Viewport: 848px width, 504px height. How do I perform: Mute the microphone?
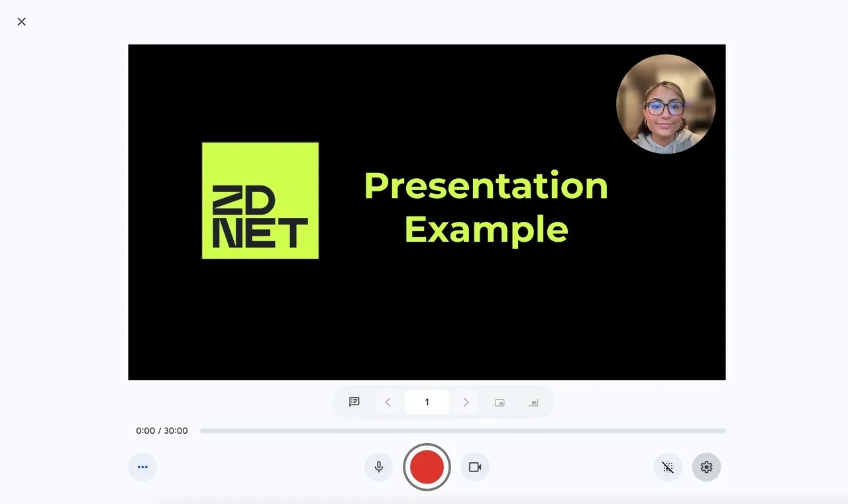tap(379, 467)
